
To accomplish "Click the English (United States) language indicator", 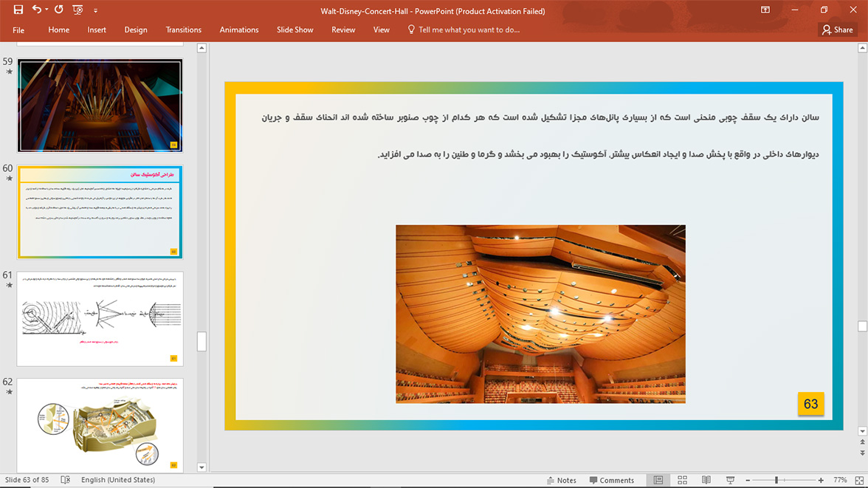I will click(x=118, y=480).
